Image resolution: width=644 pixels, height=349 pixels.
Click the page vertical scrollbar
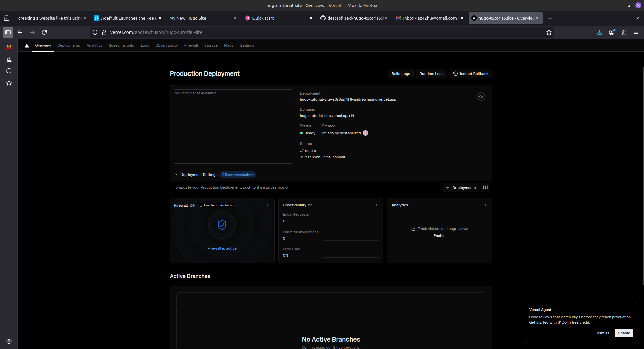coord(642,174)
